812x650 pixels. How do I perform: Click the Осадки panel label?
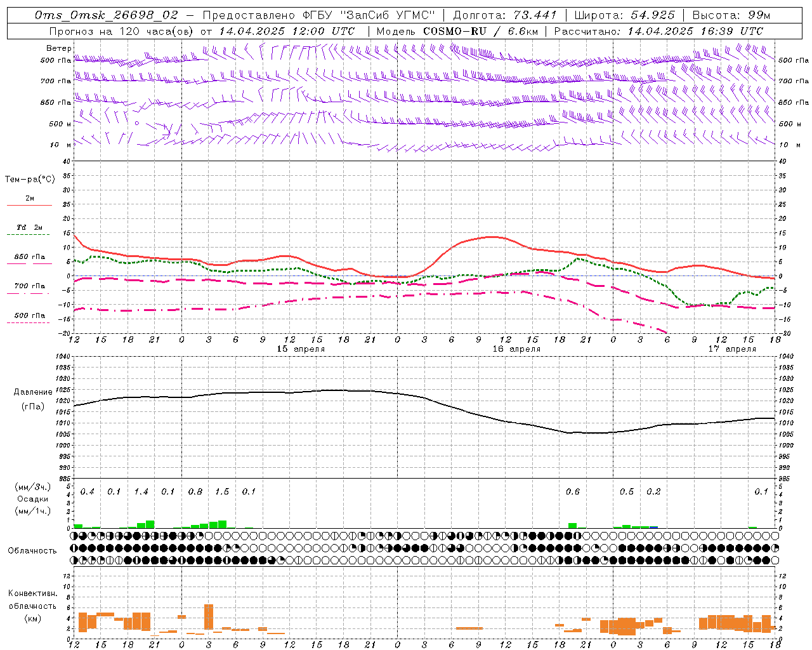33,499
